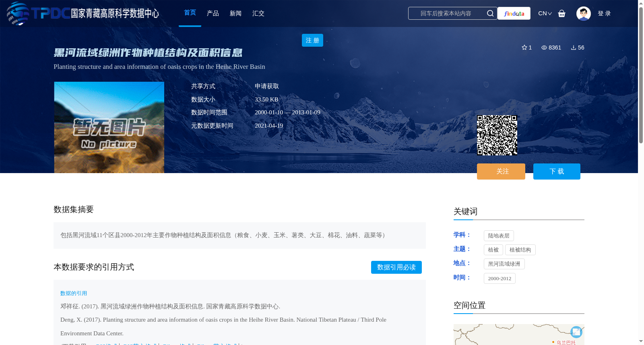Open the 汇交 menu
Image resolution: width=644 pixels, height=345 pixels.
258,13
